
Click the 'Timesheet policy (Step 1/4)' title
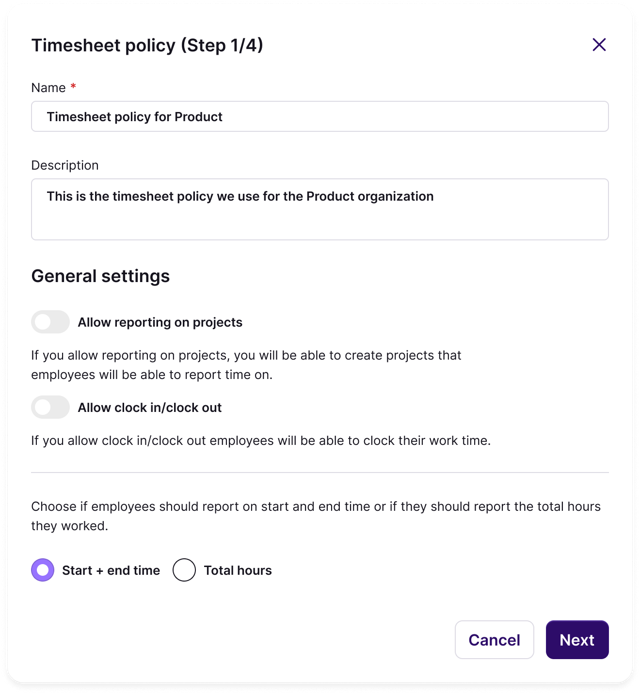coord(147,44)
